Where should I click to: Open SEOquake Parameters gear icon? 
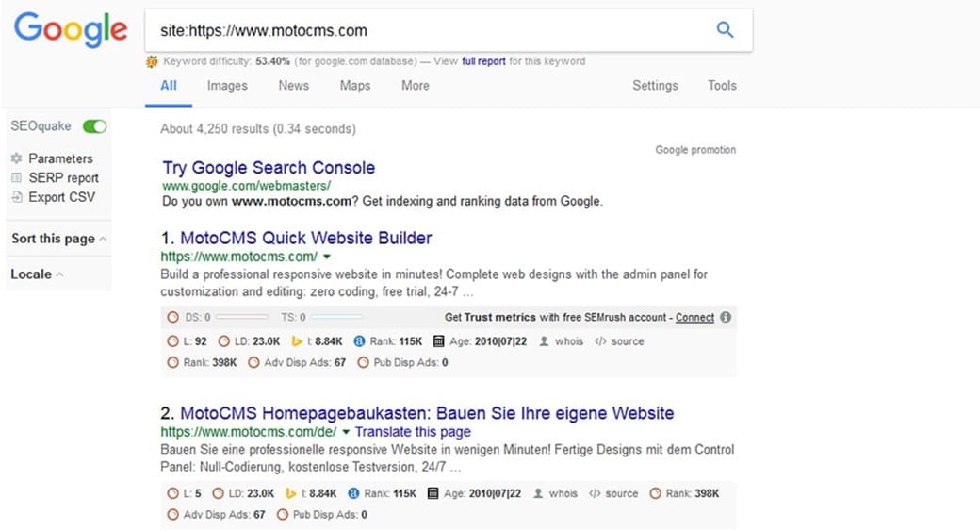pyautogui.click(x=16, y=158)
